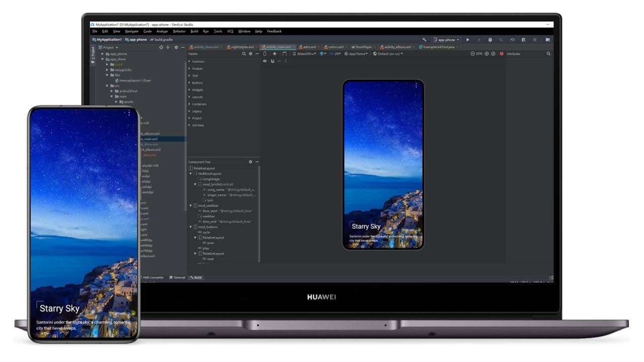Show errors panel in design editor
Image resolution: width=644 pixels, height=362 pixels.
(x=501, y=54)
